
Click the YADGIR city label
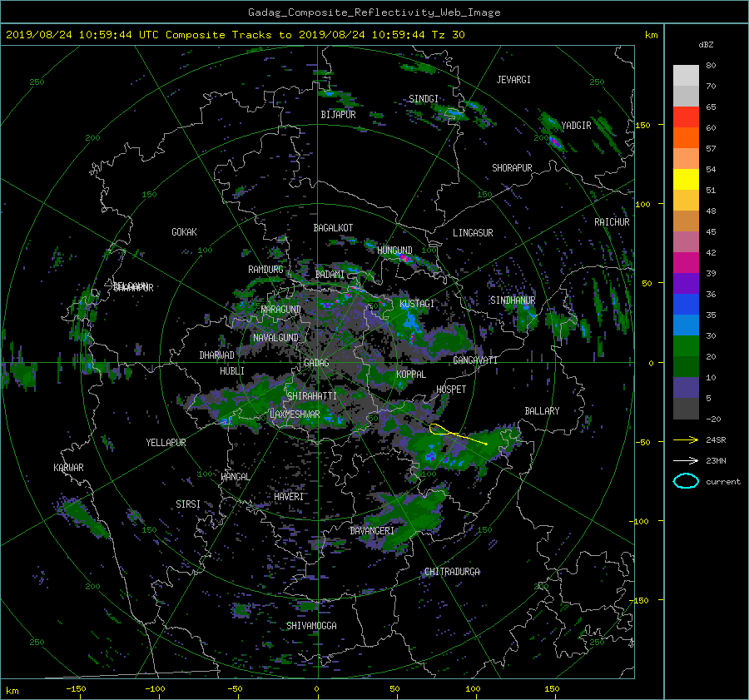click(576, 126)
